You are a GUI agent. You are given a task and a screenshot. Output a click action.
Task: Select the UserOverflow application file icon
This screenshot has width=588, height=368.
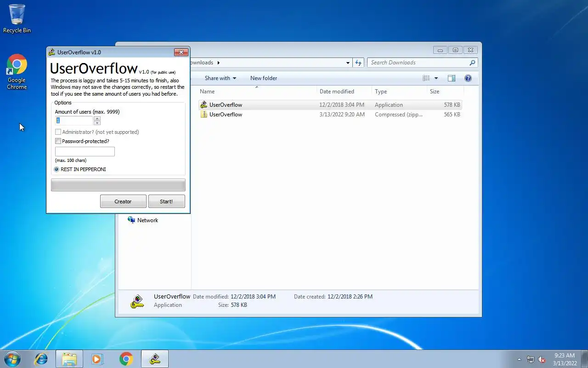(204, 105)
